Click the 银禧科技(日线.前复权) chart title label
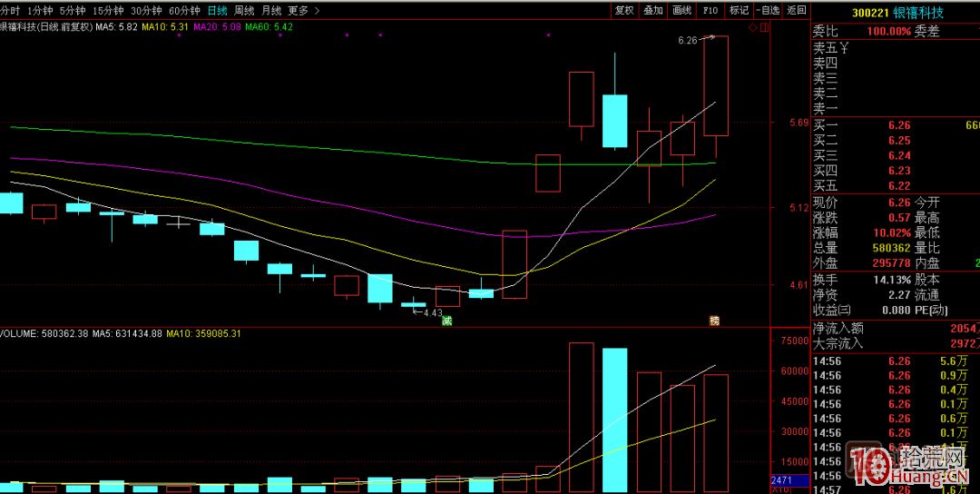This screenshot has height=494, width=980. [45, 27]
